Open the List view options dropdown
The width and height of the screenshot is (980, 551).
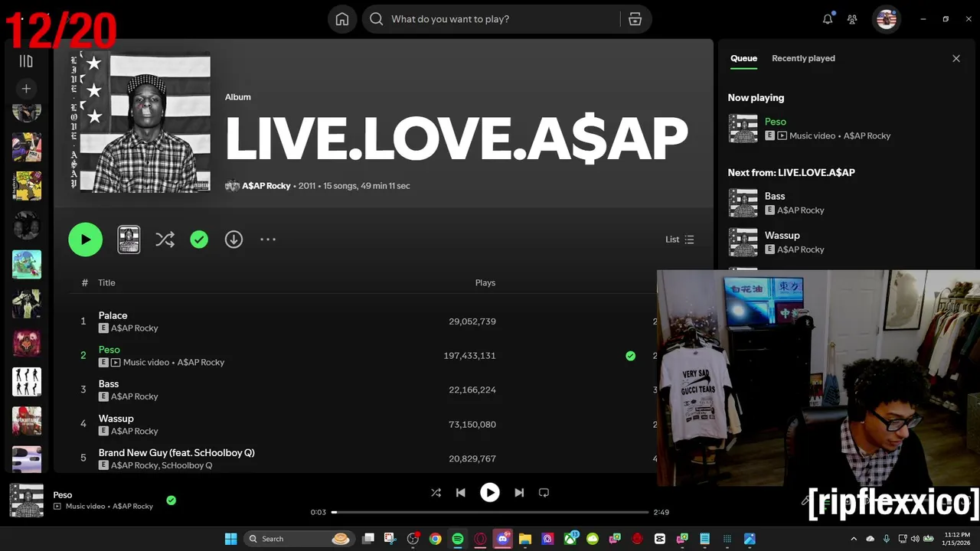point(680,240)
